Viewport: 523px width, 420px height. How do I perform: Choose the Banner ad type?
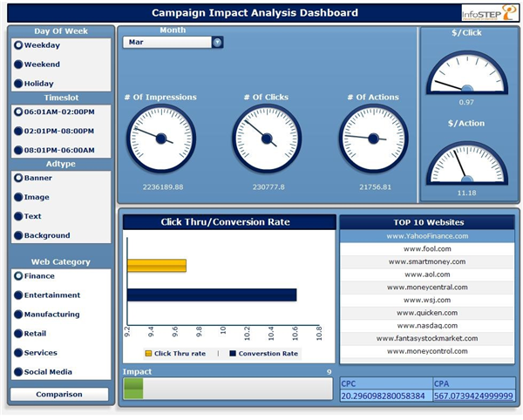pos(19,178)
